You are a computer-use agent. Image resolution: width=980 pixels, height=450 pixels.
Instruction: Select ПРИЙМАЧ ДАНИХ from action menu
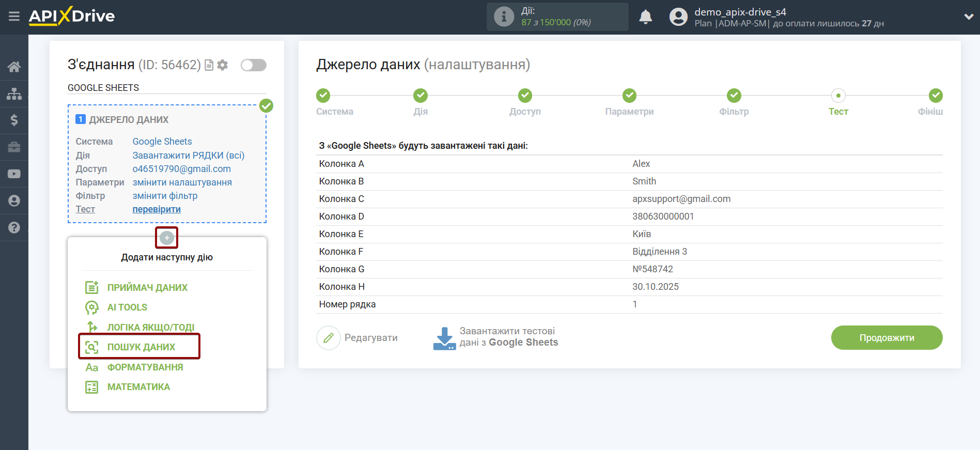[x=147, y=288]
